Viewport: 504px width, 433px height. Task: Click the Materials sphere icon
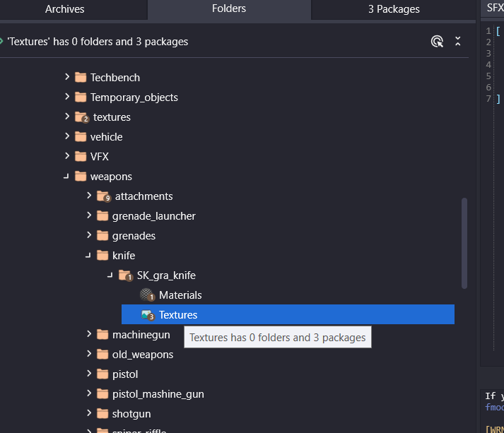(x=147, y=295)
